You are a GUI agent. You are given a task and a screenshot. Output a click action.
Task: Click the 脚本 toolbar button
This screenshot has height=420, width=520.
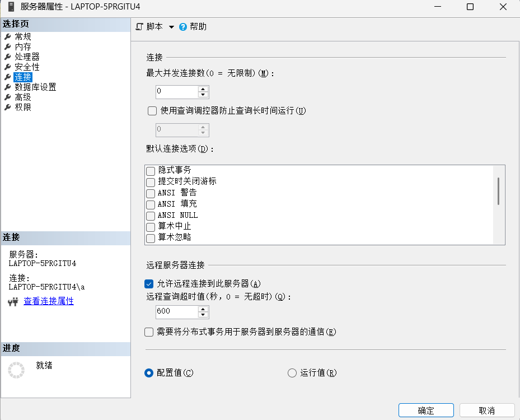point(149,27)
